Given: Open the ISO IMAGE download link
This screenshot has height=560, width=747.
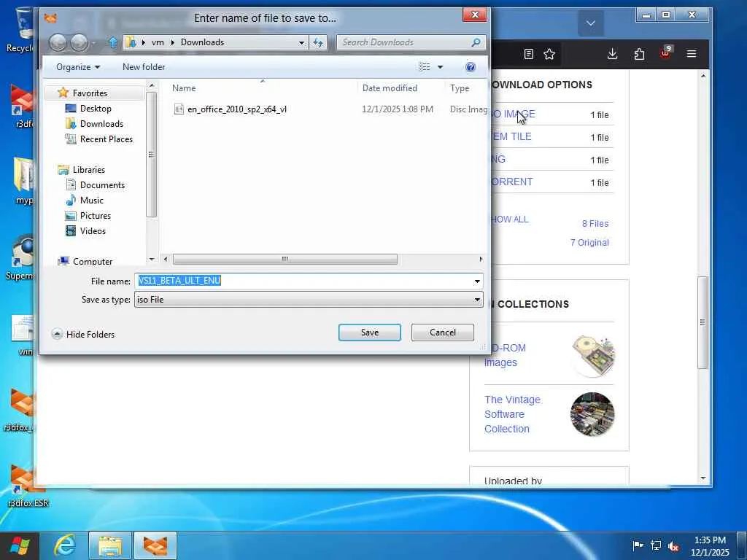Looking at the screenshot, I should 513,114.
